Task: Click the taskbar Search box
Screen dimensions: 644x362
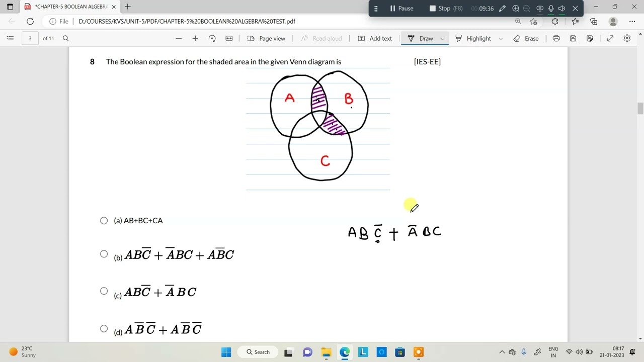Action: (258, 352)
